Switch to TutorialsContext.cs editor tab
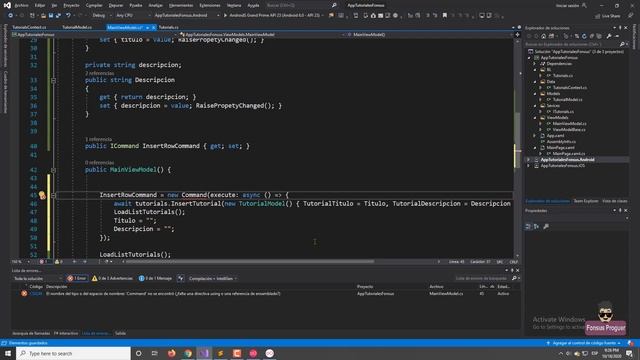Image resolution: width=640 pixels, height=360 pixels. click(29, 27)
